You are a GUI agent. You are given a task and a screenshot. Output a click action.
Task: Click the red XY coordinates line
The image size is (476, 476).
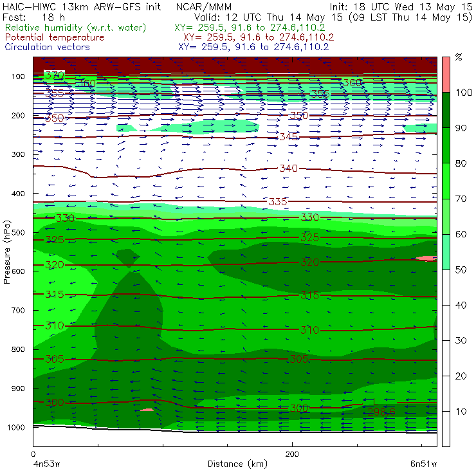click(259, 37)
